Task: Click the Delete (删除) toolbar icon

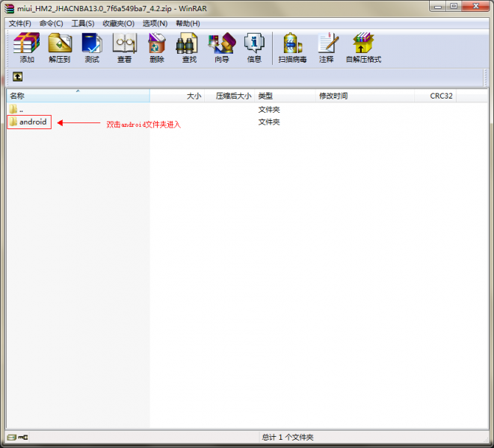Action: (157, 47)
